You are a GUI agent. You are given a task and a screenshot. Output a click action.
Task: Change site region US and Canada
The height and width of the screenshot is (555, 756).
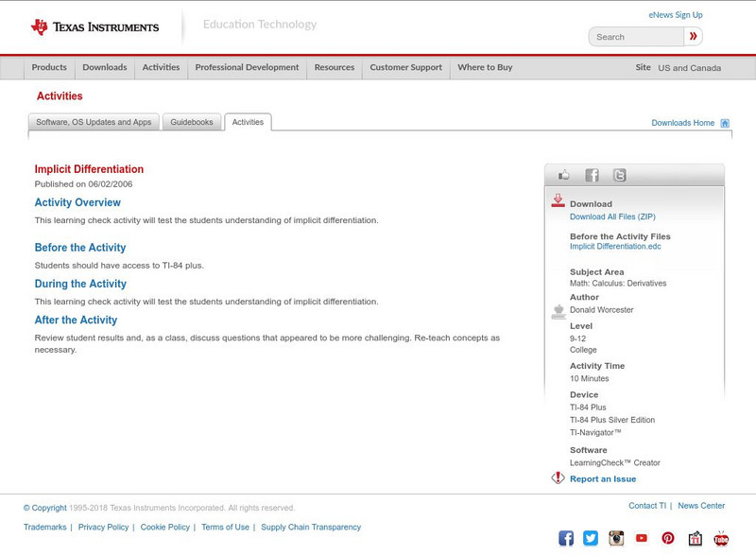[x=690, y=68]
